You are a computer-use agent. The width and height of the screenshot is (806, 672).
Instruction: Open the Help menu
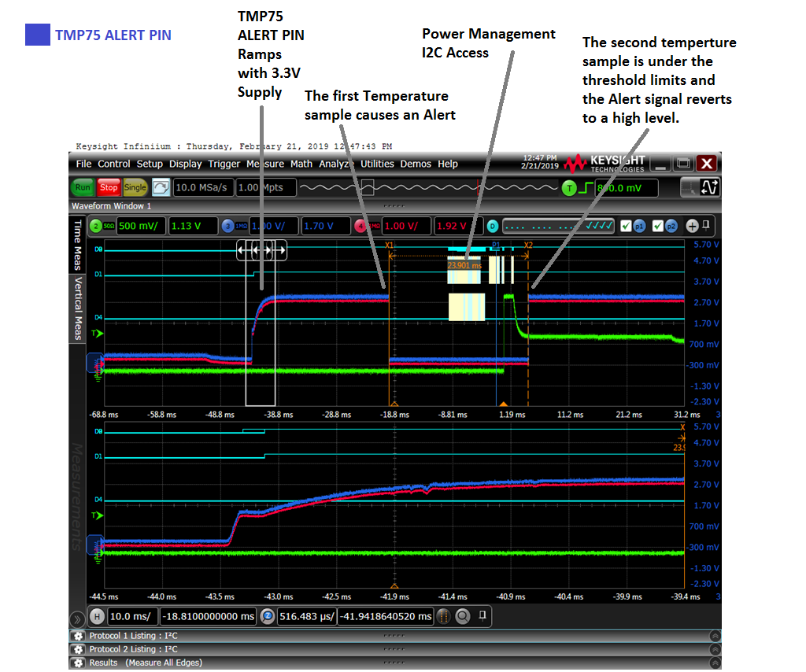pyautogui.click(x=448, y=164)
